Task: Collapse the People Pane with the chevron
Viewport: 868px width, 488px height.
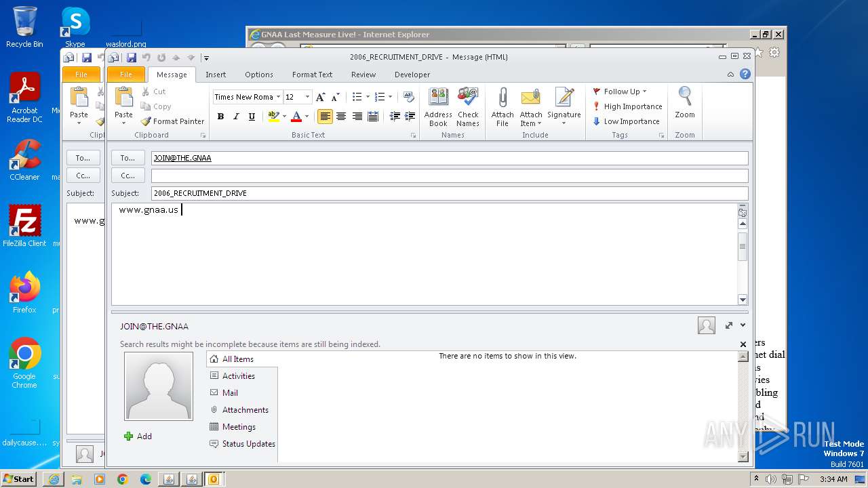Action: pyautogui.click(x=743, y=325)
